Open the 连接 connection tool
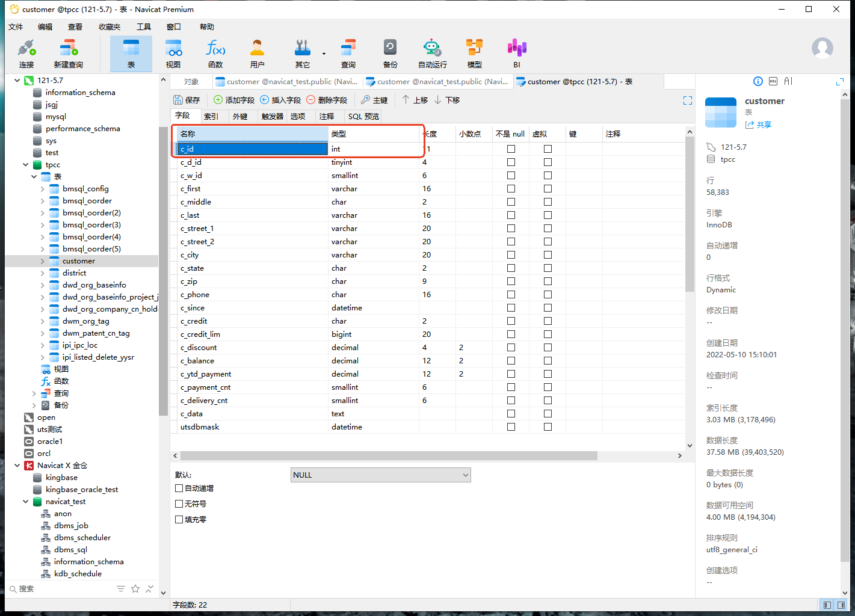Viewport: 855px width, 616px height. pyautogui.click(x=26, y=54)
